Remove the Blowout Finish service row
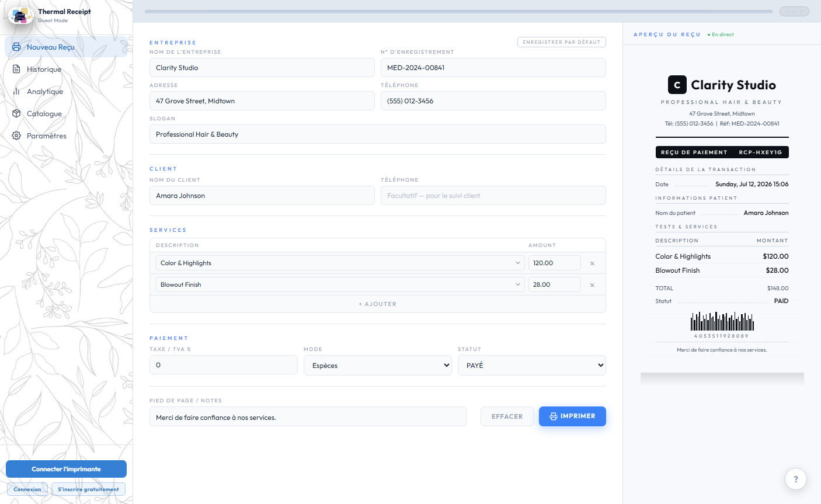Screen dimensions: 821x504 (592, 285)
